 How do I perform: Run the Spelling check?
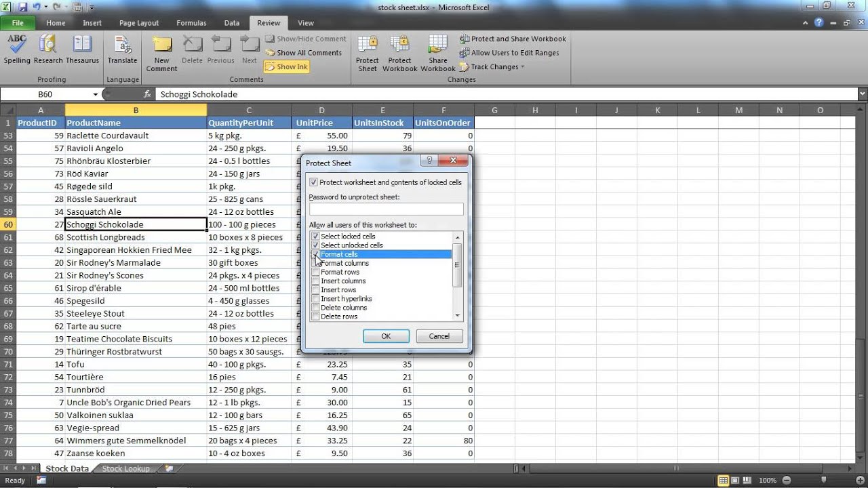[x=17, y=49]
